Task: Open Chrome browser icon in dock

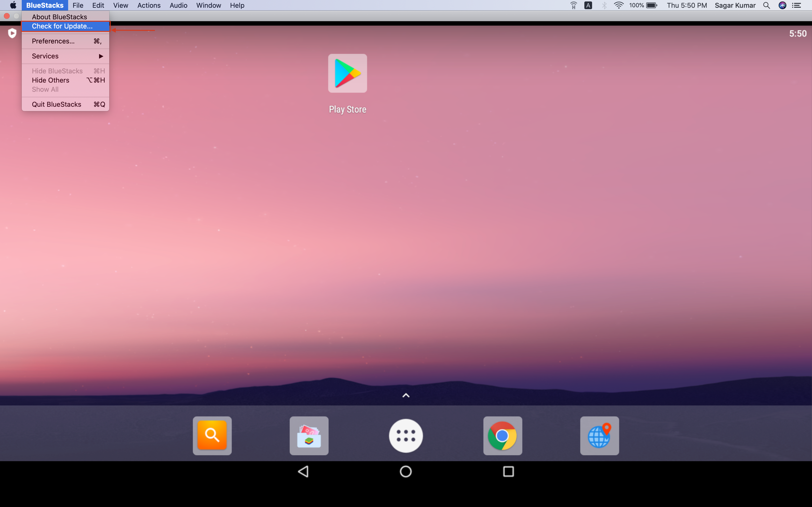Action: coord(502,435)
